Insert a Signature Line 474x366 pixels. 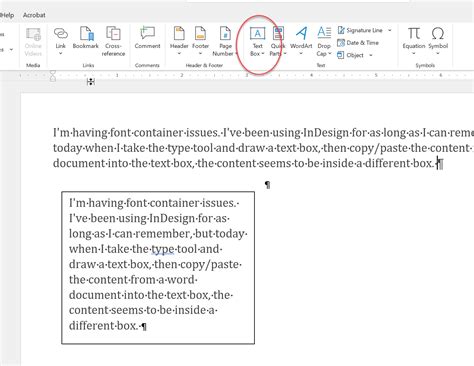point(360,30)
